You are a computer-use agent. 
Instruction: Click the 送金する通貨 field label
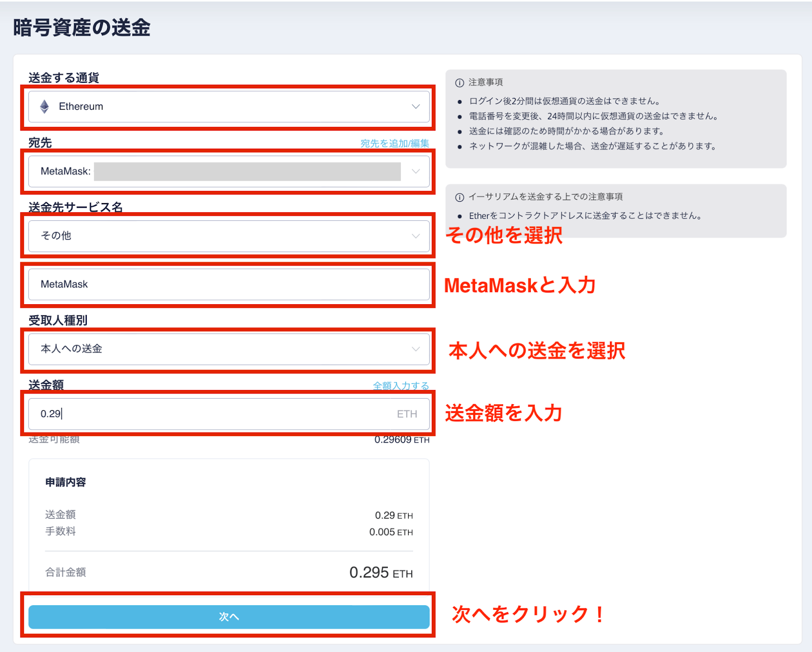pyautogui.click(x=64, y=78)
